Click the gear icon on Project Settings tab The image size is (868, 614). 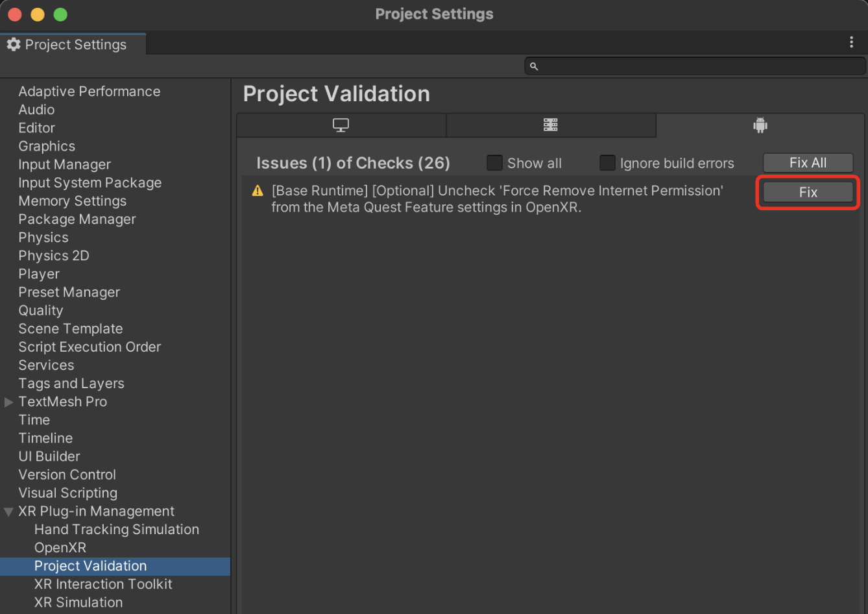(14, 44)
